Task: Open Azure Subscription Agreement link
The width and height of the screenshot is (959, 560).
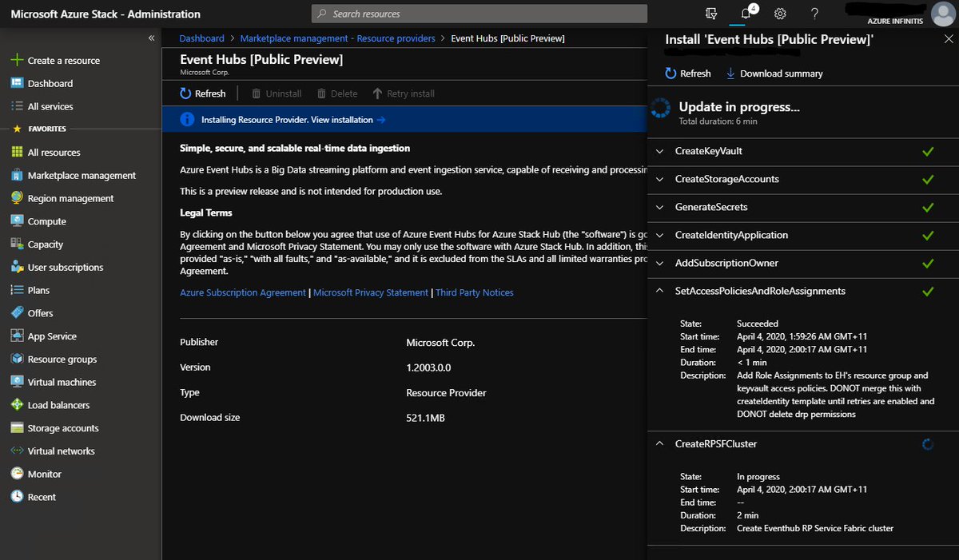Action: [x=243, y=292]
